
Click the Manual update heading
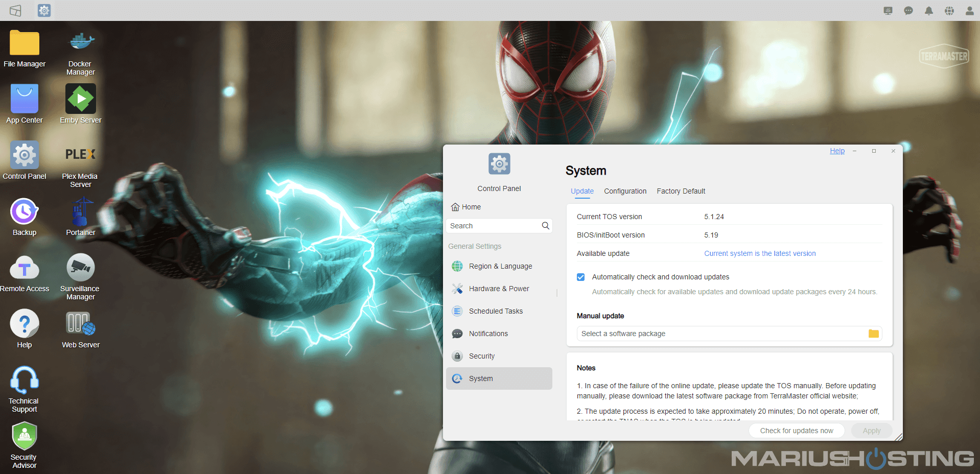tap(600, 316)
